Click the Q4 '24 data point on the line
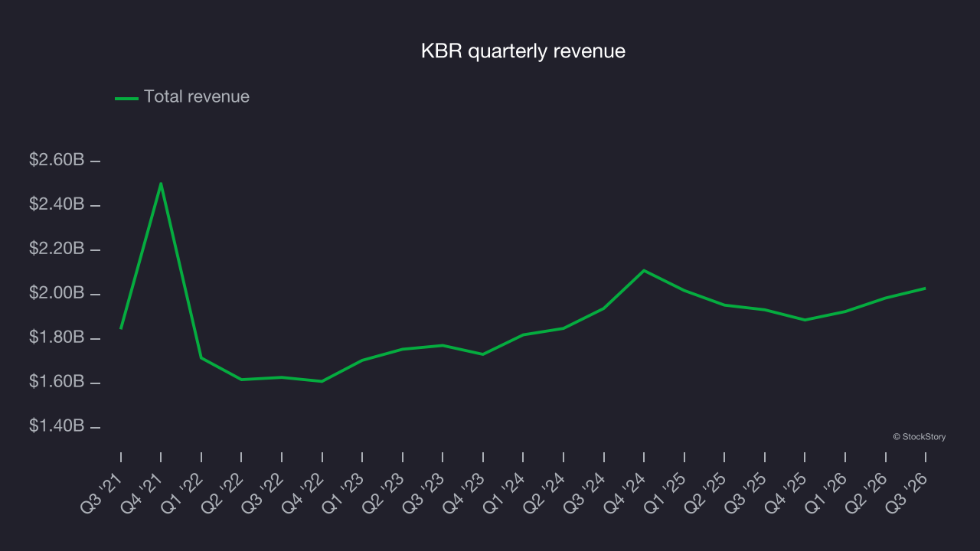 644,270
